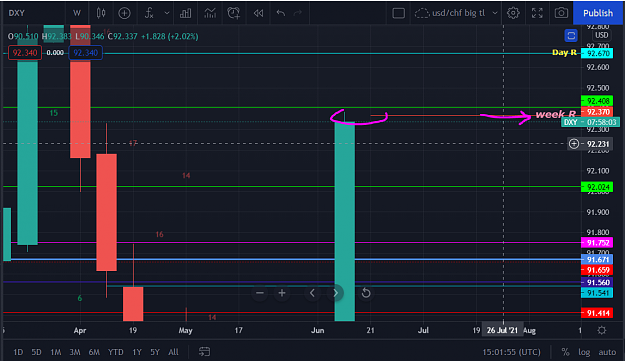Pan the chart left with arrow control
The image size is (625, 361).
312,293
